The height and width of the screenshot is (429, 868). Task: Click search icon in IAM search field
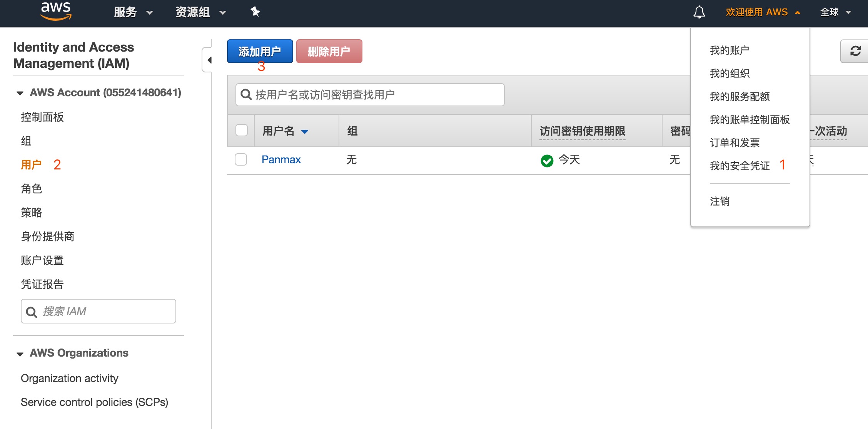pos(31,312)
